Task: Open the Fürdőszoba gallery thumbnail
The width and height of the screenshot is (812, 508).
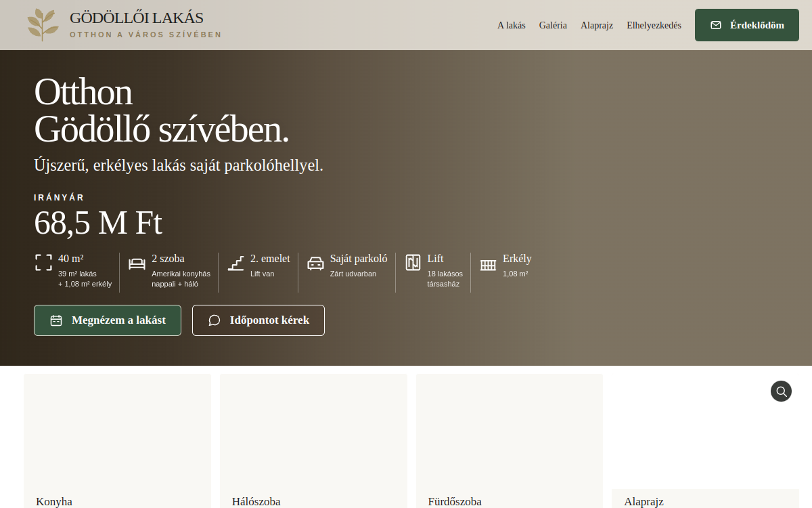Action: (x=510, y=441)
